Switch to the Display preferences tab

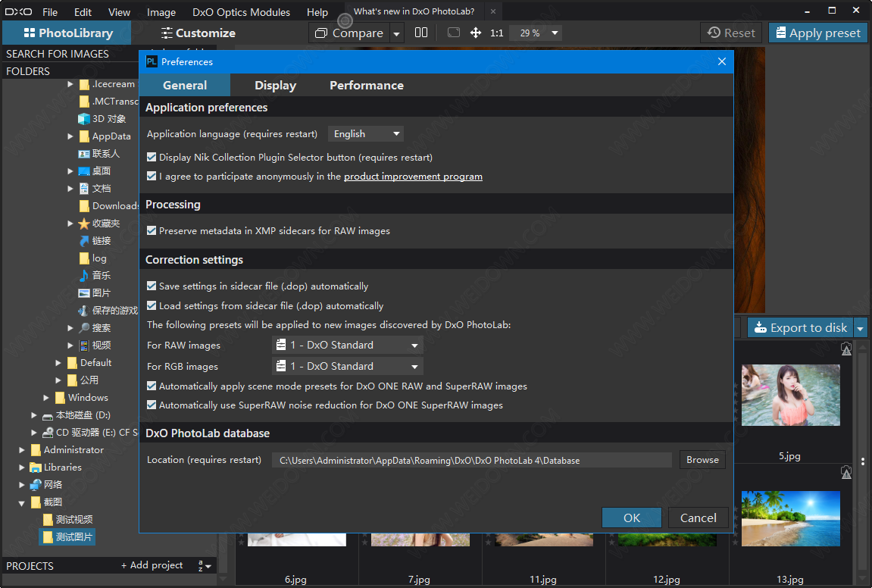[275, 85]
